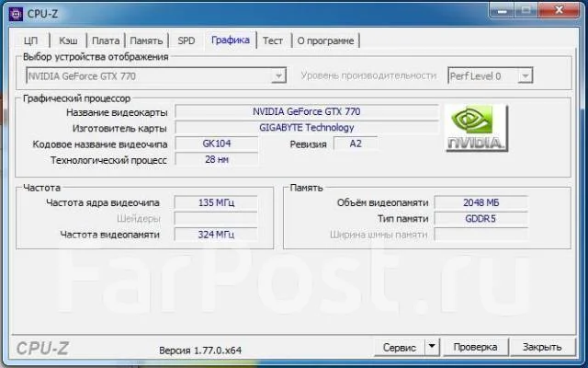Click the NVIDIA logo image

point(476,128)
